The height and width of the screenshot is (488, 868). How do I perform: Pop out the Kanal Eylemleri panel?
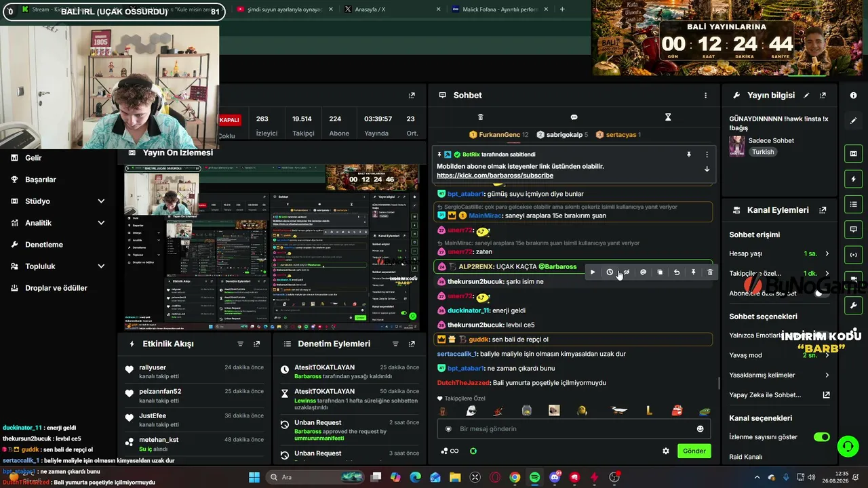823,210
